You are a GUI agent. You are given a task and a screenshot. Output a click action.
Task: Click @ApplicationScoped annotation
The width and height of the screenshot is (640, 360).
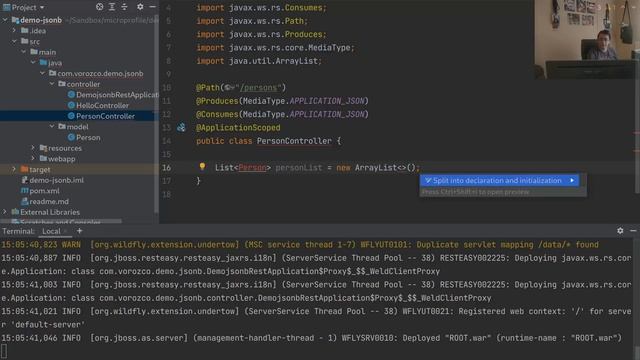point(238,128)
